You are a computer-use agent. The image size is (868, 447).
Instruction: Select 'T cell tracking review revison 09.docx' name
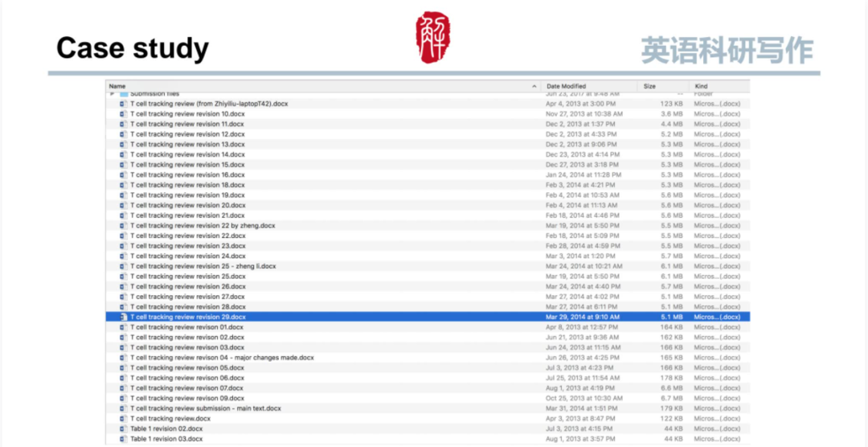point(186,398)
